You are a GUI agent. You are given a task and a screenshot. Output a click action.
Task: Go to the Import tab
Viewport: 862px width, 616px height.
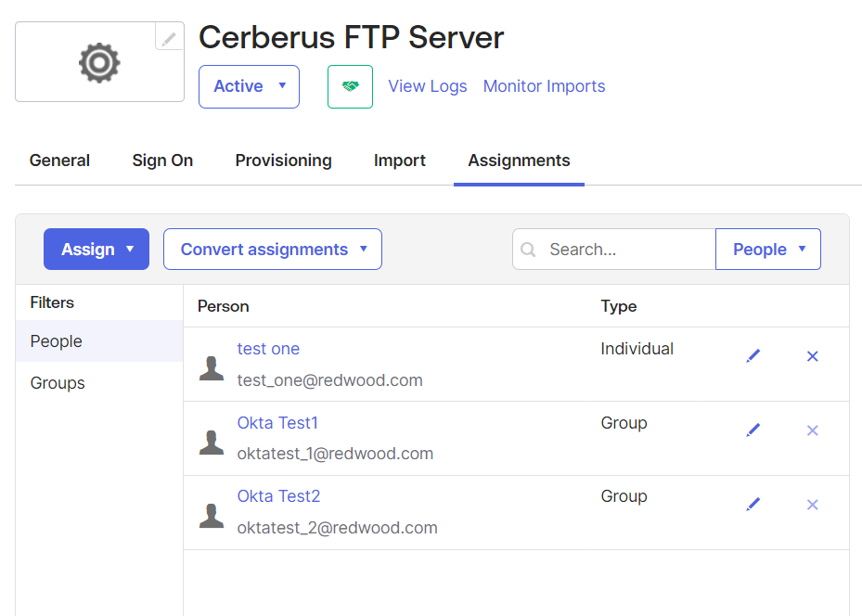click(400, 160)
